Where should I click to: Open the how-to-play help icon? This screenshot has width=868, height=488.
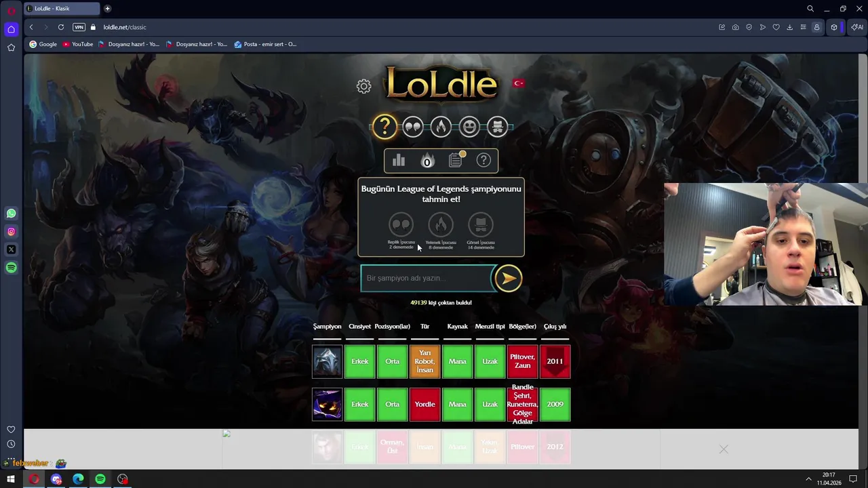(x=484, y=161)
